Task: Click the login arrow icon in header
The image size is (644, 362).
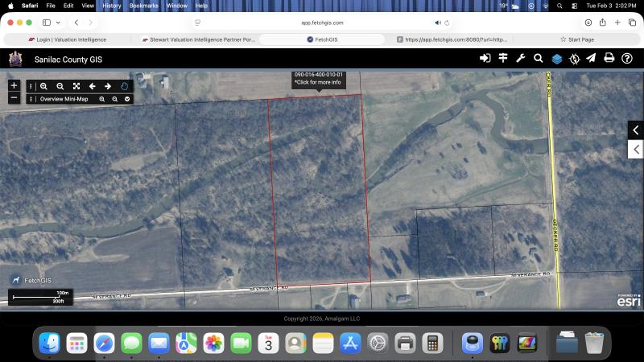Action: coord(485,58)
